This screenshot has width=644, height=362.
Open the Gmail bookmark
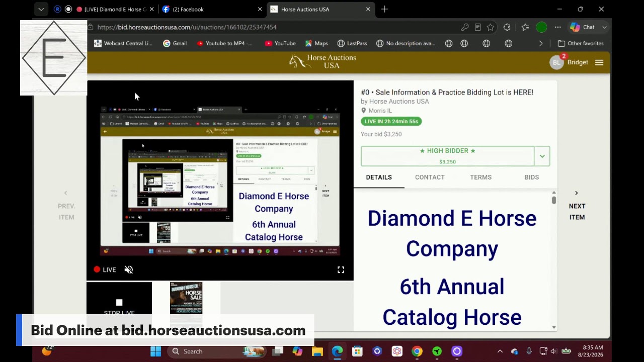point(175,43)
